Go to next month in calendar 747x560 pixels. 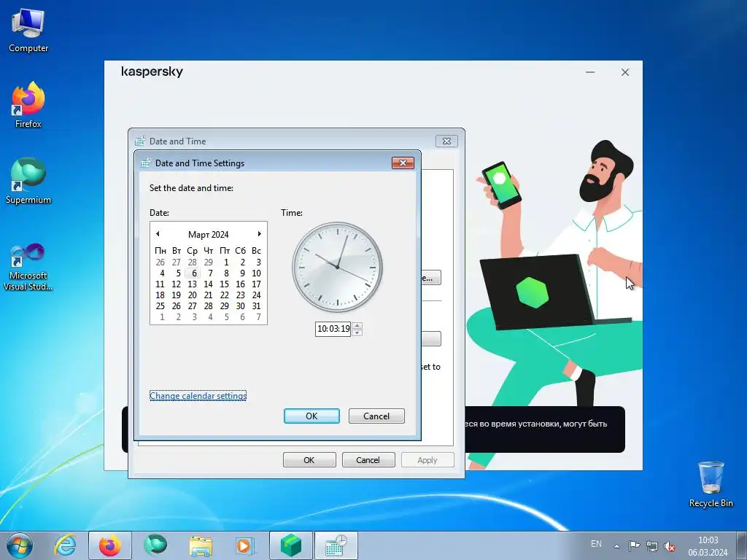tap(259, 234)
